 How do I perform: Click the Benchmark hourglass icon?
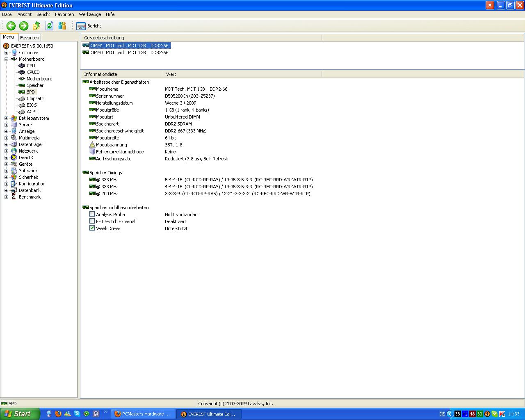click(14, 197)
